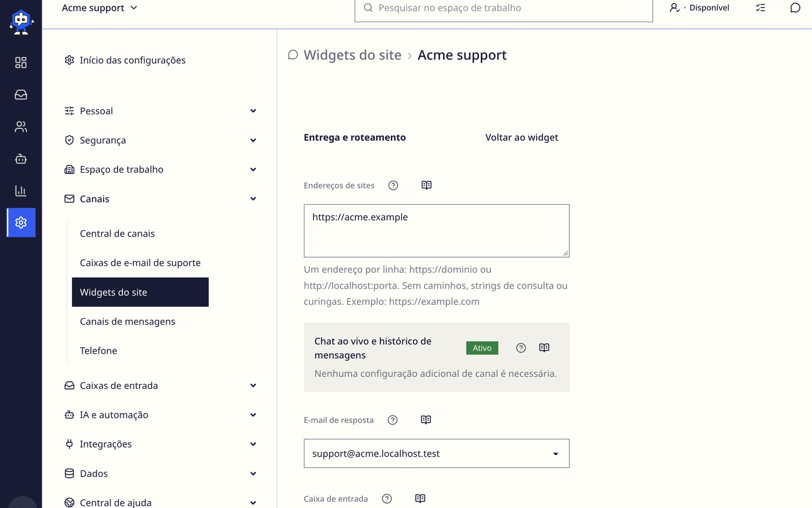The height and width of the screenshot is (508, 812).
Task: Select Widgets do site menu item
Action: click(x=140, y=292)
